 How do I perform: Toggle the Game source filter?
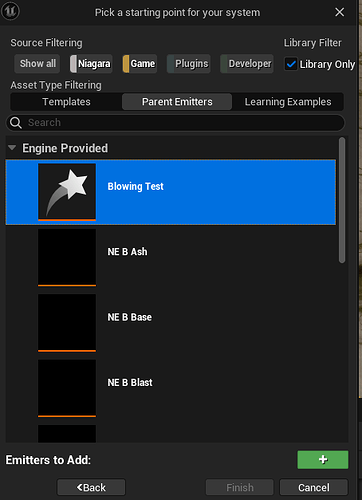coord(140,64)
